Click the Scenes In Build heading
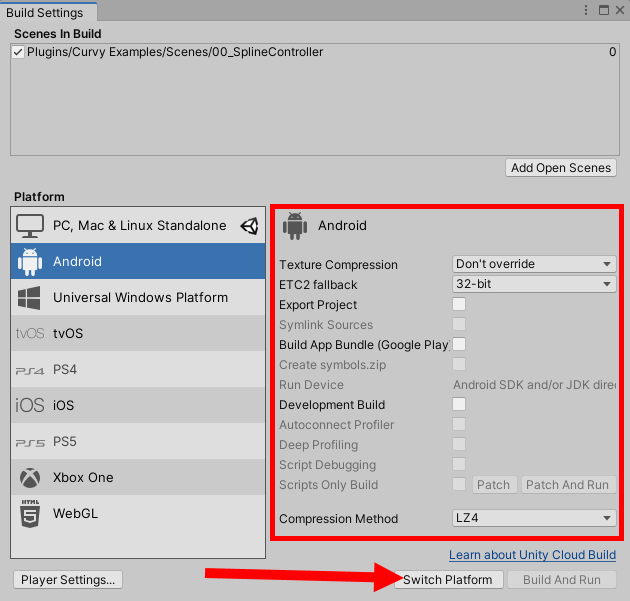630x601 pixels. (x=57, y=34)
